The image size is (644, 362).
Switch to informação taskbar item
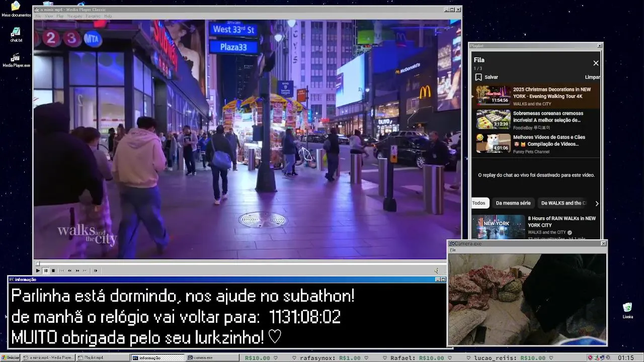158,357
